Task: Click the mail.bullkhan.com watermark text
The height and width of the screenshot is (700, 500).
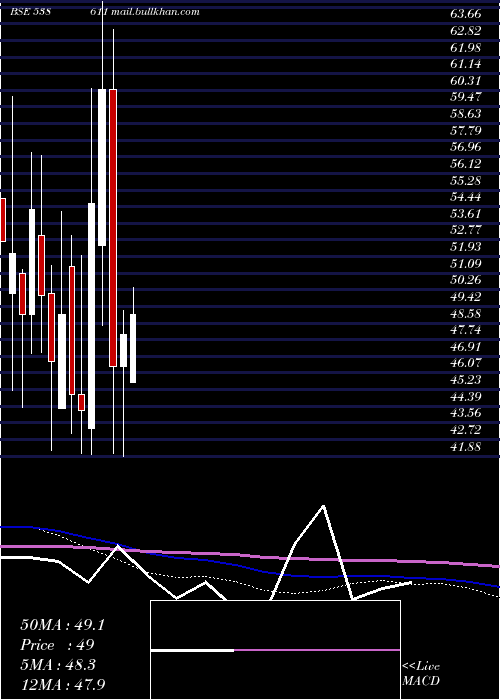Action: (x=154, y=12)
